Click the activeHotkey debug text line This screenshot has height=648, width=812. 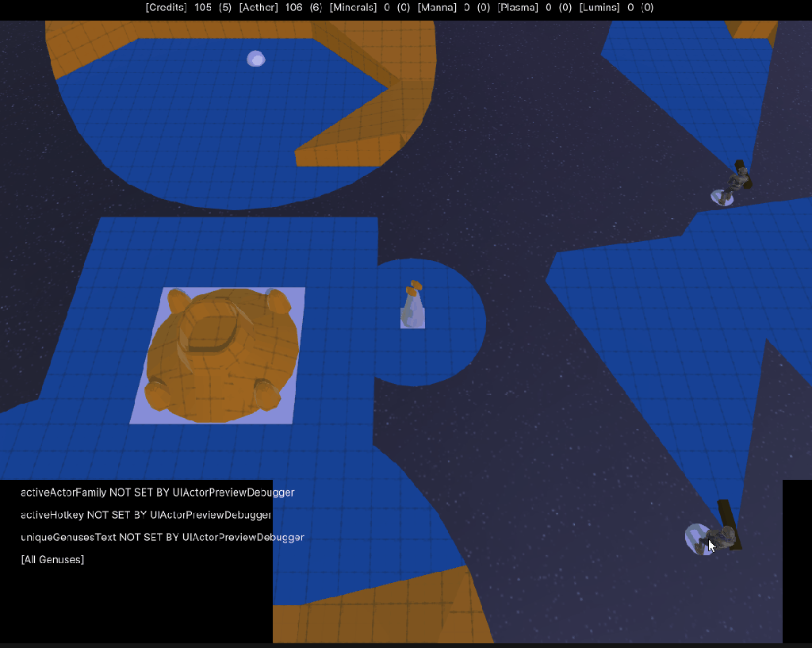(x=146, y=515)
